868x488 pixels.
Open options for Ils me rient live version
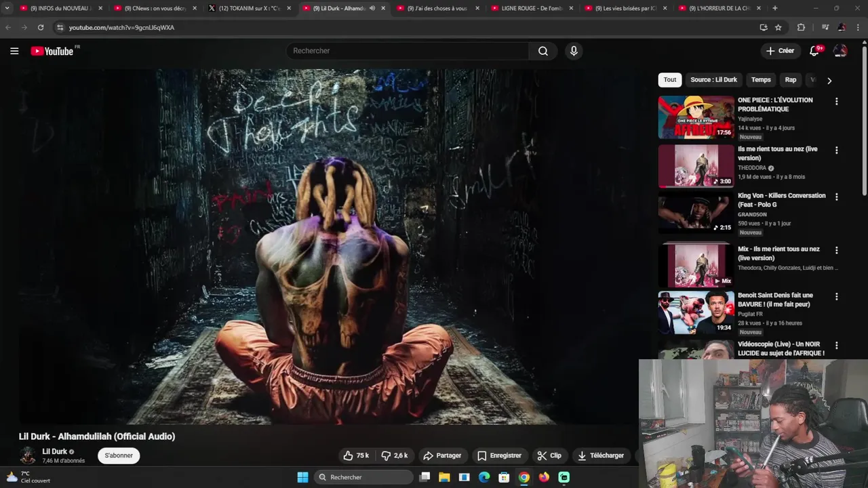(x=836, y=150)
